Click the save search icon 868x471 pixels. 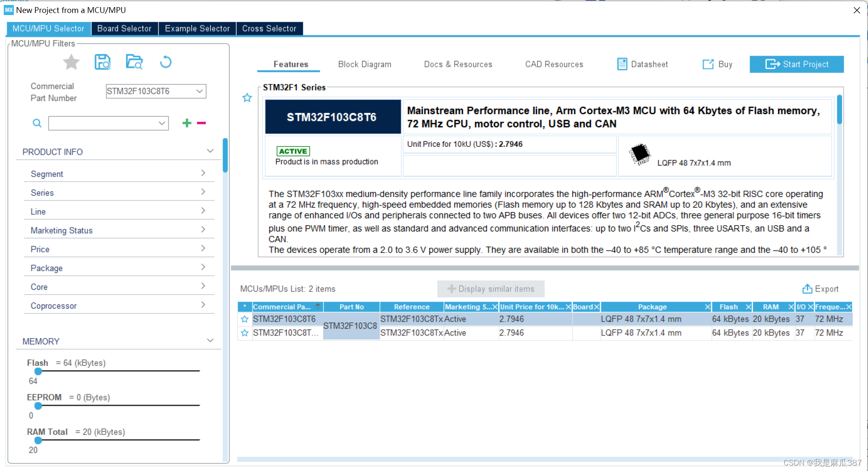[102, 62]
